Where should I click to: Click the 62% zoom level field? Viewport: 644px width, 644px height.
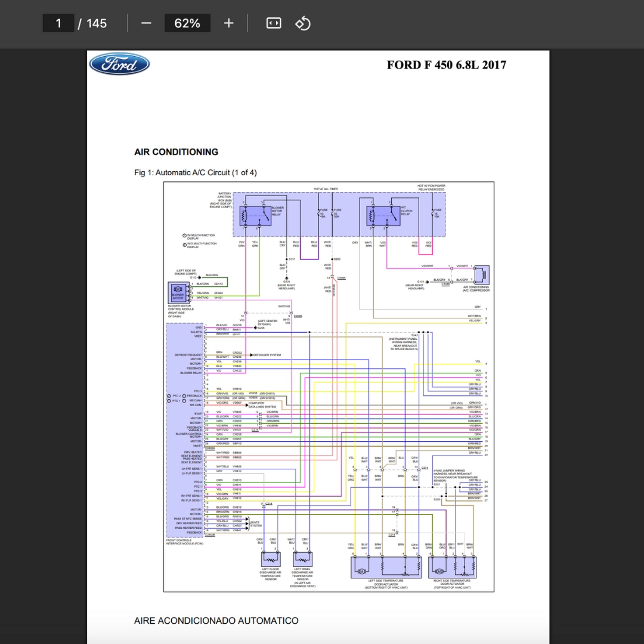(x=187, y=23)
